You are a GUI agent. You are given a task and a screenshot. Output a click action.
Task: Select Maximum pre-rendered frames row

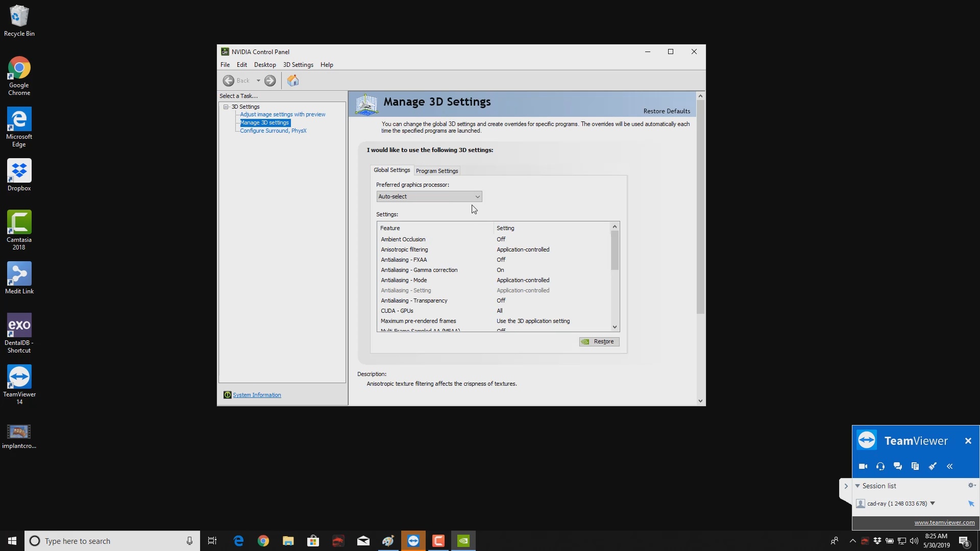(494, 321)
